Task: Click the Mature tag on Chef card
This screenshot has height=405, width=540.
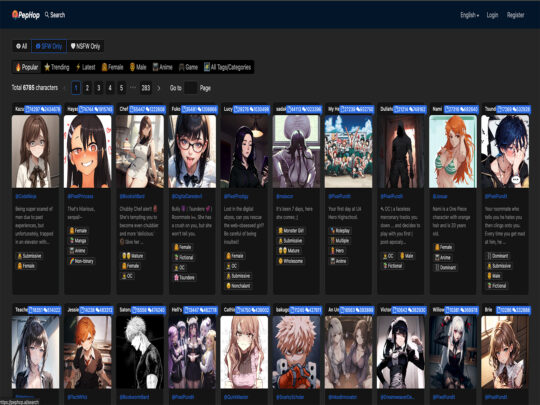Action: click(133, 256)
